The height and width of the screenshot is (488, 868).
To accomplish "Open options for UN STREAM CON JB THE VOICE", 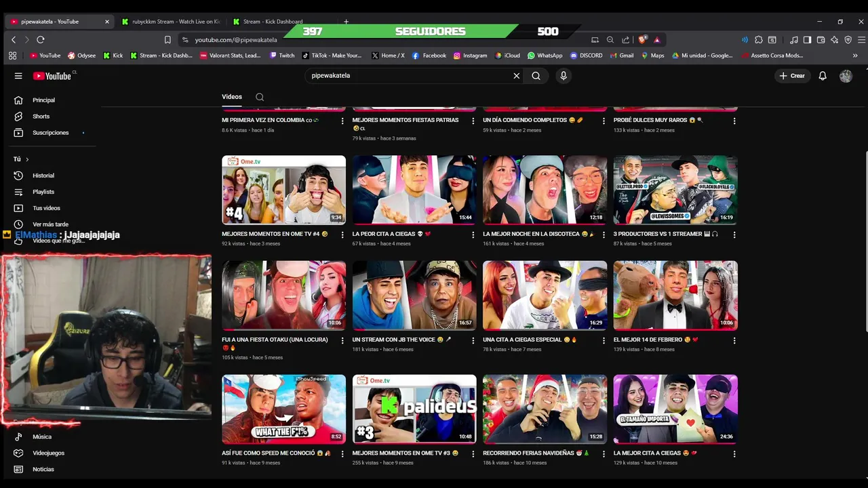I will (473, 341).
